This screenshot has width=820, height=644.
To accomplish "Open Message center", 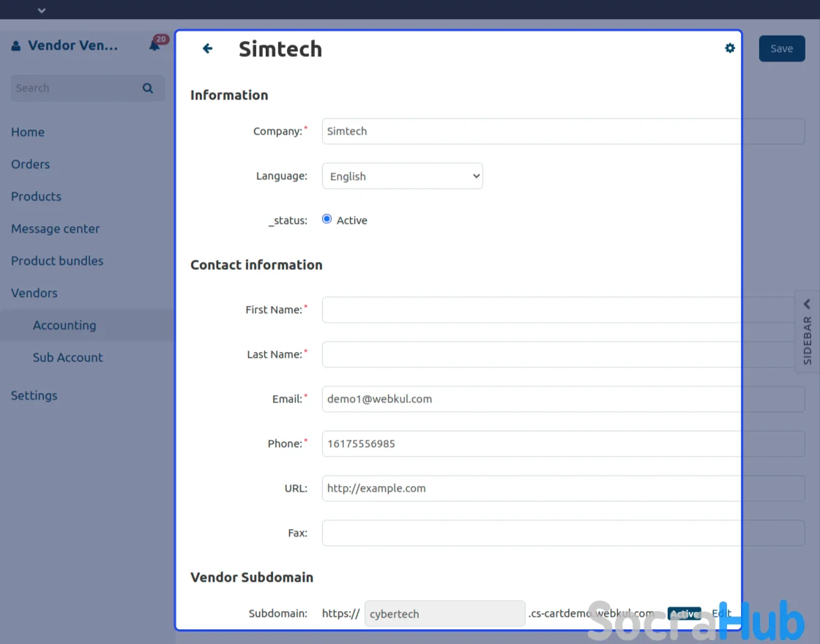I will (x=56, y=228).
